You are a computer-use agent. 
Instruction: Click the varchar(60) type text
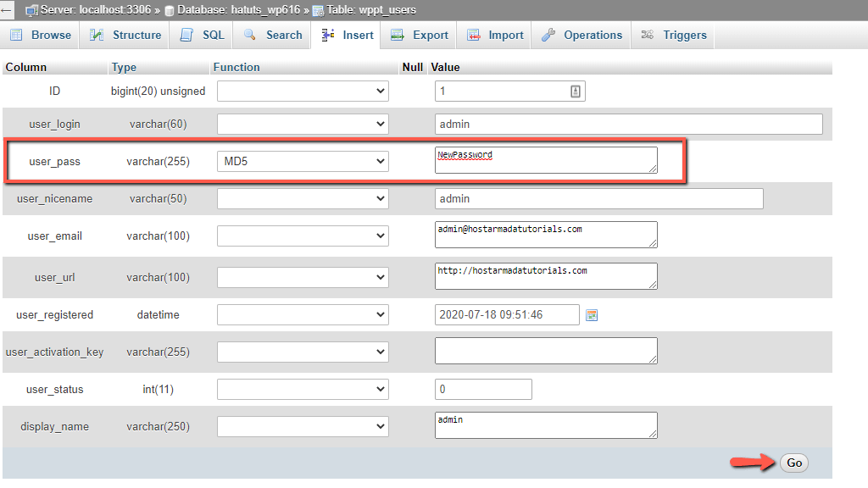159,124
